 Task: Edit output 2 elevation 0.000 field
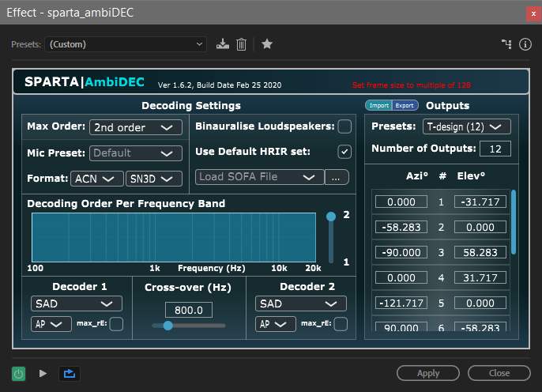[x=480, y=227]
